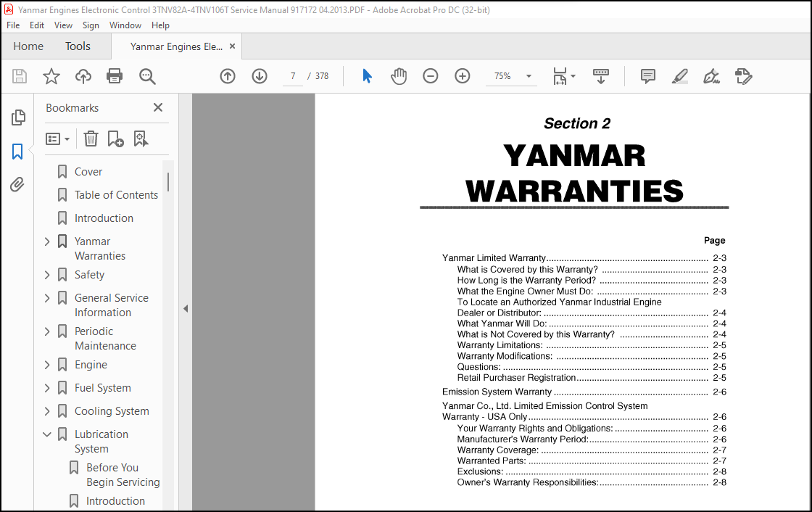
Task: Add a new bookmark
Action: click(x=115, y=139)
